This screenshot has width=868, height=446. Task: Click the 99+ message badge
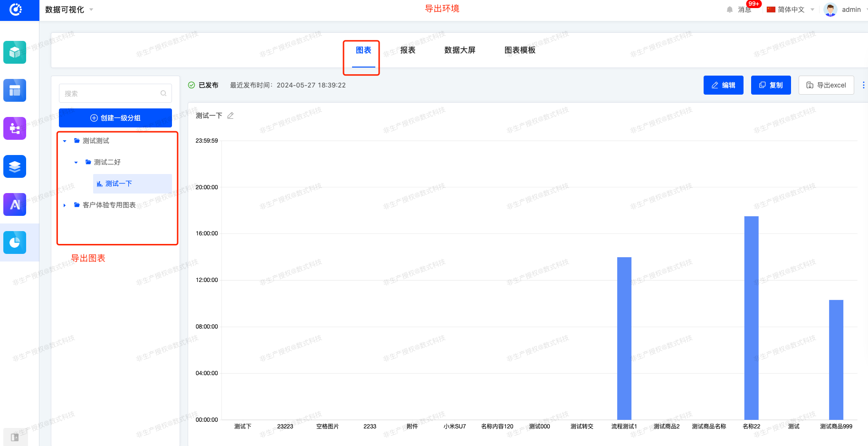754,4
